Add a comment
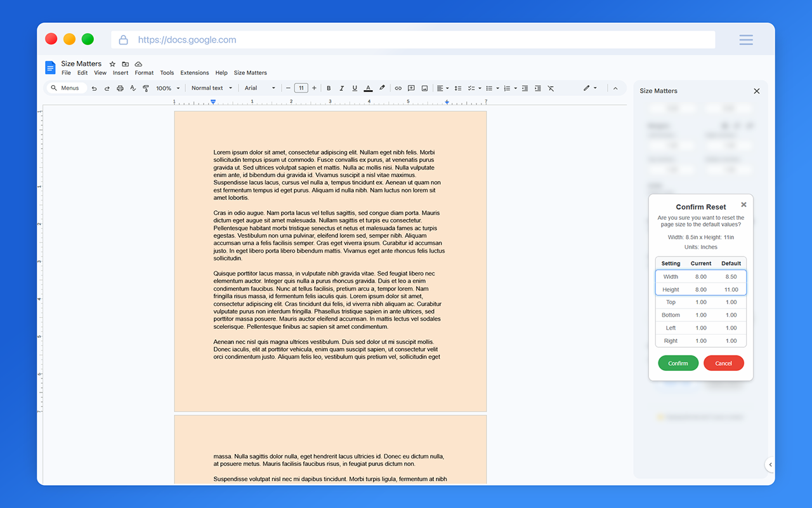This screenshot has width=812, height=508. pos(410,88)
